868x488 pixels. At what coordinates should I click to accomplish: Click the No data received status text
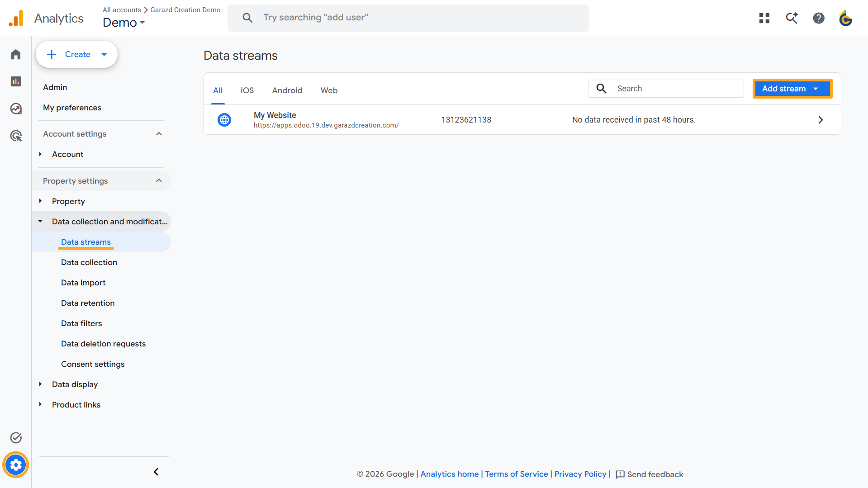click(634, 120)
